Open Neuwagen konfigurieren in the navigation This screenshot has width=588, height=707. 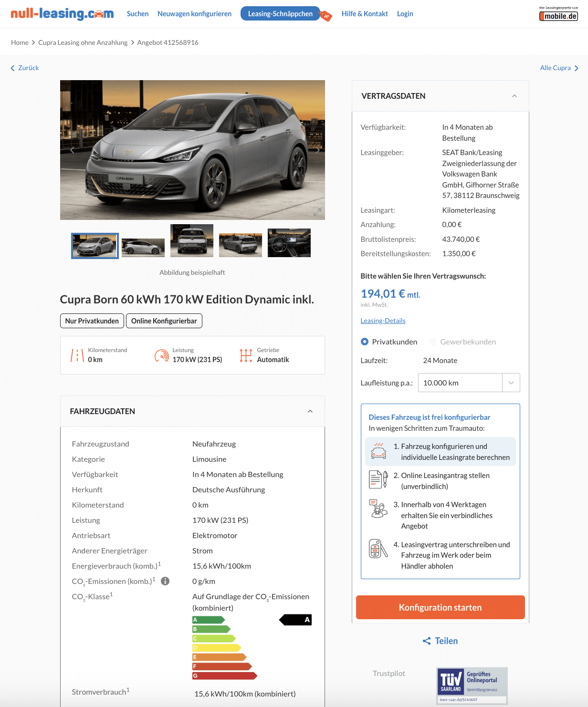(x=194, y=14)
